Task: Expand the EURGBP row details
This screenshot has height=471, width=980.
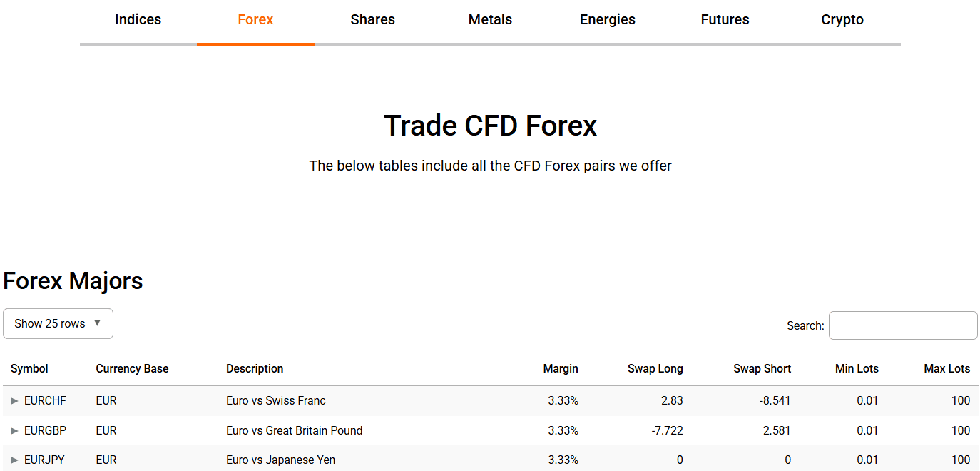Action: (x=14, y=430)
